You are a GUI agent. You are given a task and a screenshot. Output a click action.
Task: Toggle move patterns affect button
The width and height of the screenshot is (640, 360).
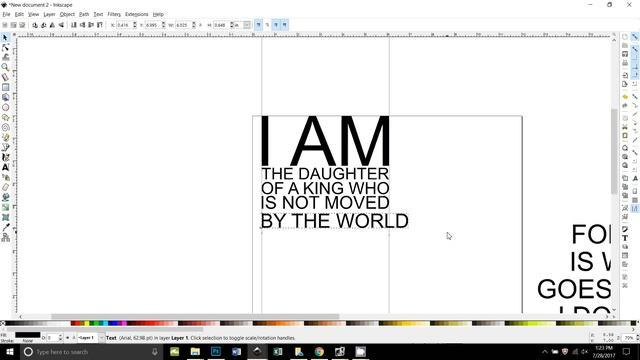[284, 25]
